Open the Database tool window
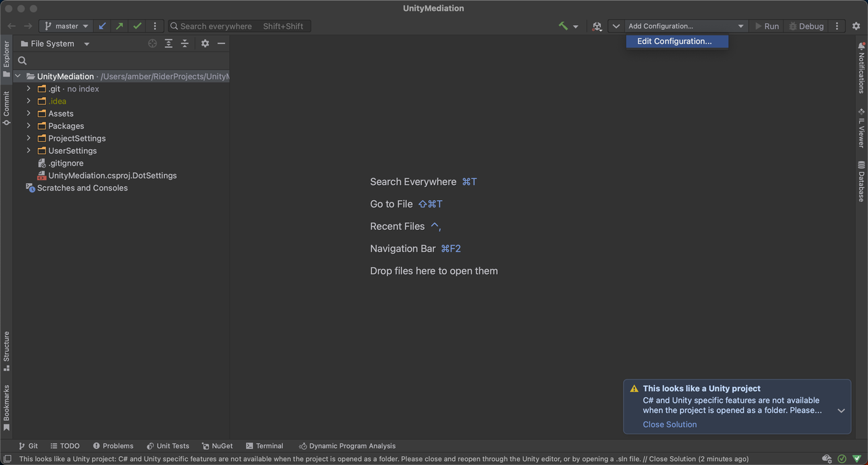 [x=861, y=182]
